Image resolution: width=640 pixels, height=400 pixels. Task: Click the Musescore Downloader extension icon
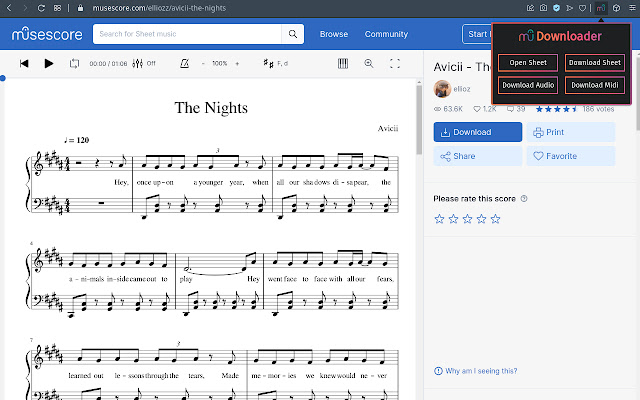tap(603, 7)
